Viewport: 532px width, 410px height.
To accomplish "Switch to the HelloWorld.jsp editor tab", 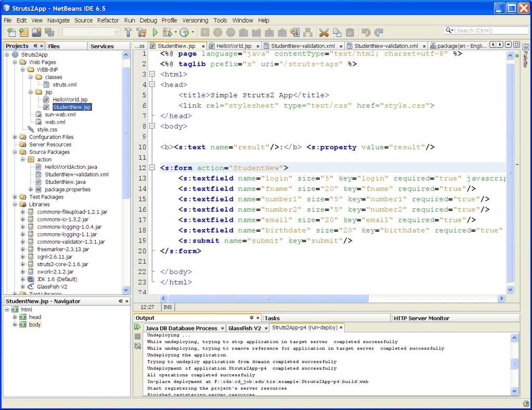I will 234,46.
